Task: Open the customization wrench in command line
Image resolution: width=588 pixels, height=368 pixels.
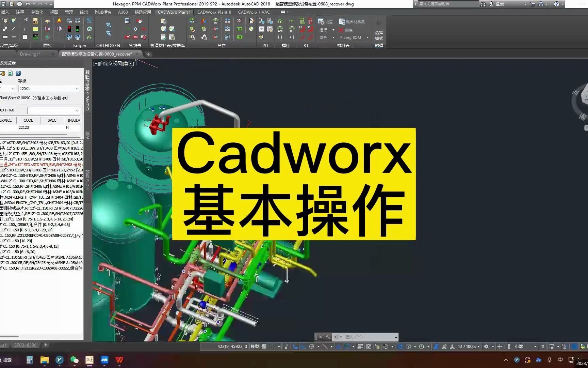Action: [x=328, y=337]
